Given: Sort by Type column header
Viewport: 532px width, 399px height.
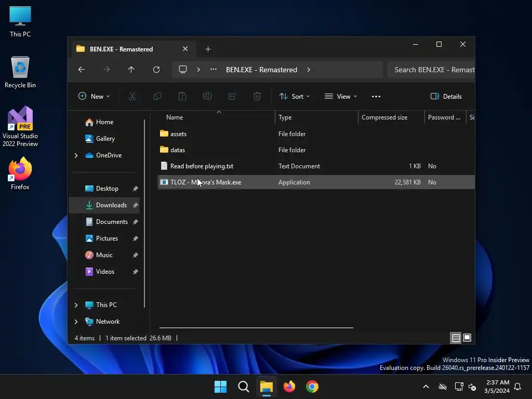Looking at the screenshot, I should click(x=316, y=117).
